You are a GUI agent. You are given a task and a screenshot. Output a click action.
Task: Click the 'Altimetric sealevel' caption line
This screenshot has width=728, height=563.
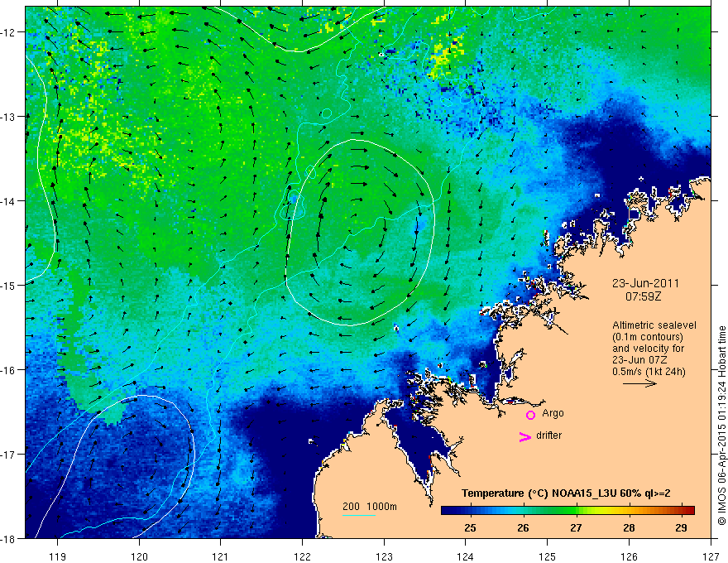click(x=654, y=325)
